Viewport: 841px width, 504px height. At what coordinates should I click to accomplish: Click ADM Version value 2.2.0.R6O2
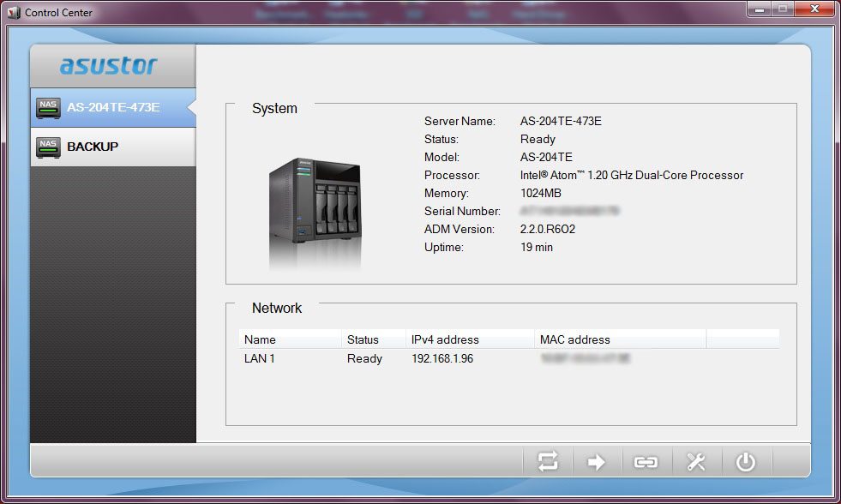548,229
